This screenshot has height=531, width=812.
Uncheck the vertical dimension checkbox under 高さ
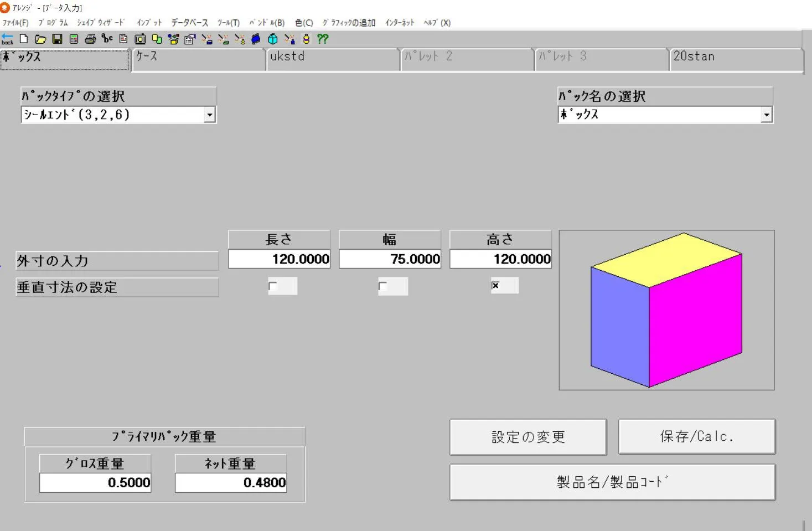[x=495, y=286]
